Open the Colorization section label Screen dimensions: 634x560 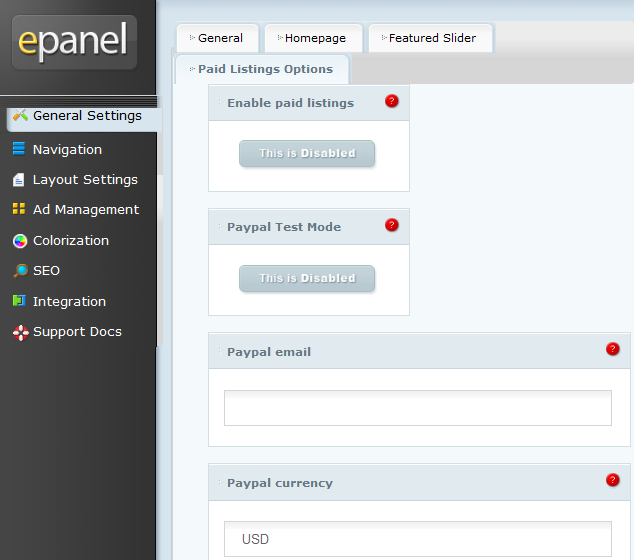(x=71, y=241)
